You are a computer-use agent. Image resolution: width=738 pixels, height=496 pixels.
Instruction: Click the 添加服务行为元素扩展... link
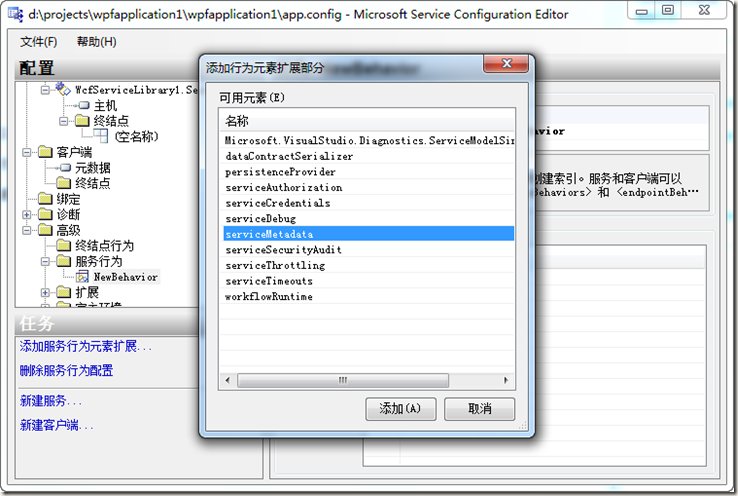[86, 347]
